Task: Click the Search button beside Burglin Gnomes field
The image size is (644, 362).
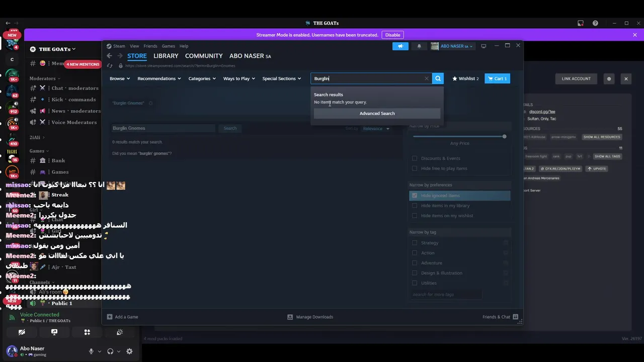Action: 230,128
